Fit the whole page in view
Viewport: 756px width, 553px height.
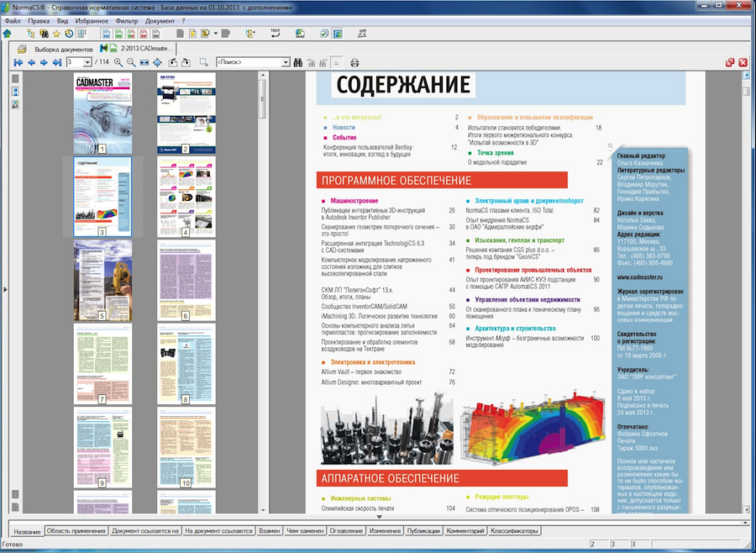(157, 63)
